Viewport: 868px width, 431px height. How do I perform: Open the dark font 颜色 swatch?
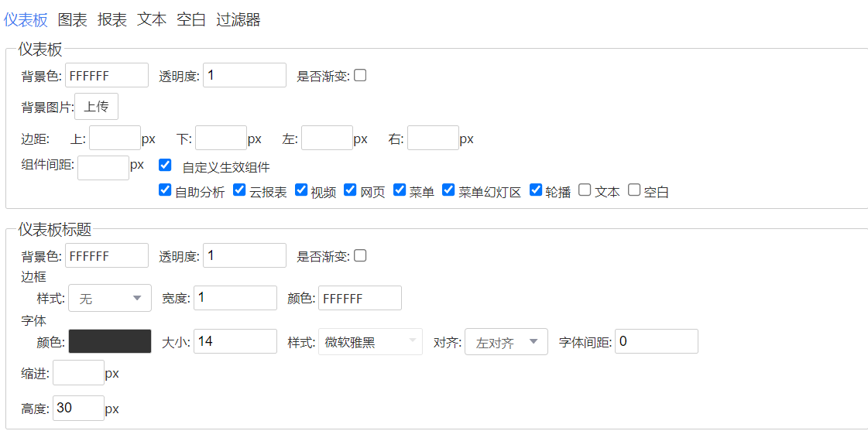pyautogui.click(x=110, y=341)
